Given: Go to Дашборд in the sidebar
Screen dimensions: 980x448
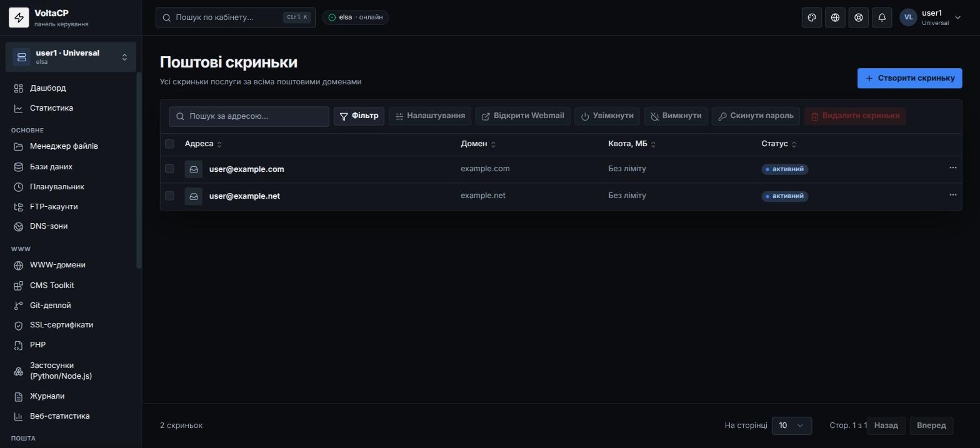Looking at the screenshot, I should (71, 89).
